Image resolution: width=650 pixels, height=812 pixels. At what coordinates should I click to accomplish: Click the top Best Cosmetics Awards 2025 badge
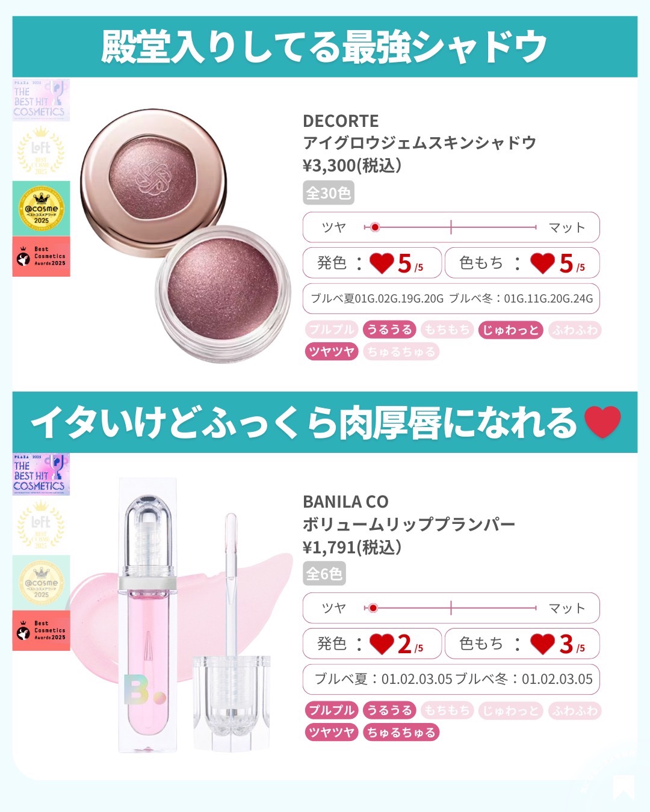pyautogui.click(x=41, y=256)
